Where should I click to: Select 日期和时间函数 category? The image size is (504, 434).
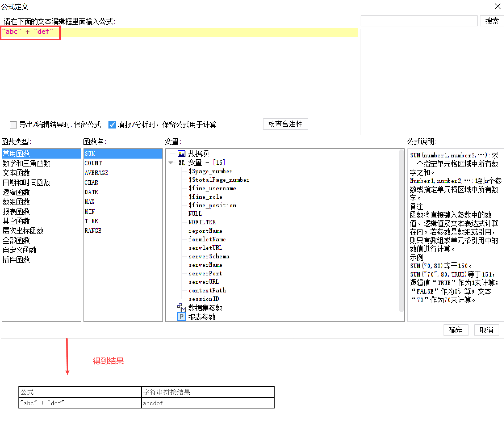pos(41,183)
